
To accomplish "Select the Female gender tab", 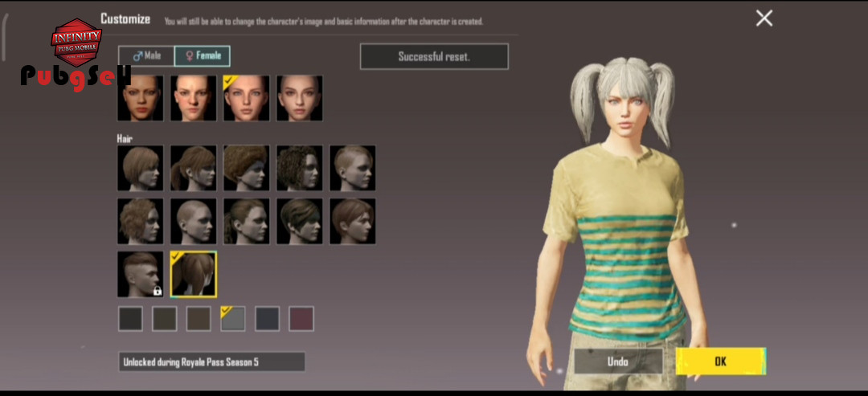I will click(x=203, y=56).
